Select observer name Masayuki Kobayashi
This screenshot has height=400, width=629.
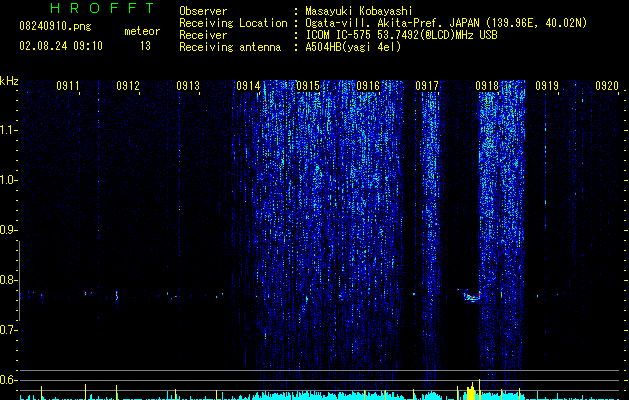pyautogui.click(x=359, y=11)
